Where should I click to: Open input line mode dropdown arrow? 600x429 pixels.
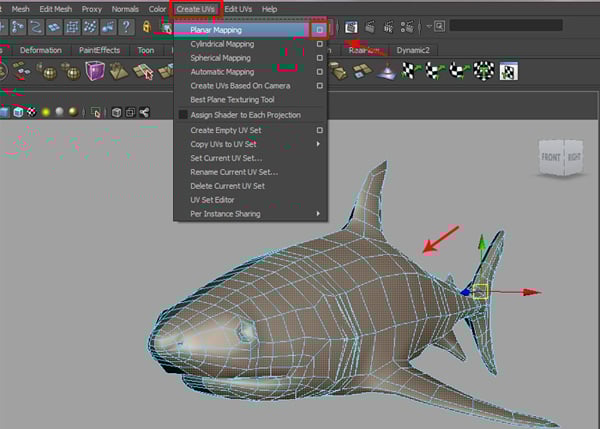click(x=429, y=26)
